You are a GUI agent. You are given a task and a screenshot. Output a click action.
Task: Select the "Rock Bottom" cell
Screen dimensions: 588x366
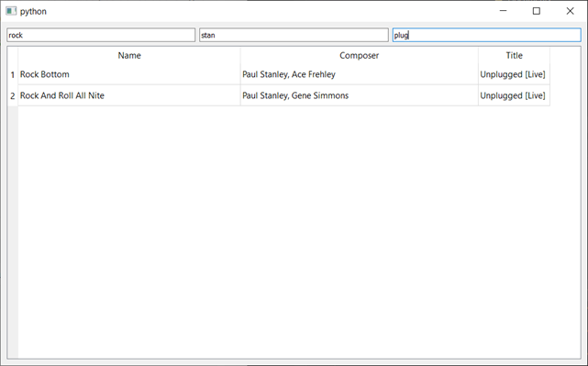[x=129, y=74]
